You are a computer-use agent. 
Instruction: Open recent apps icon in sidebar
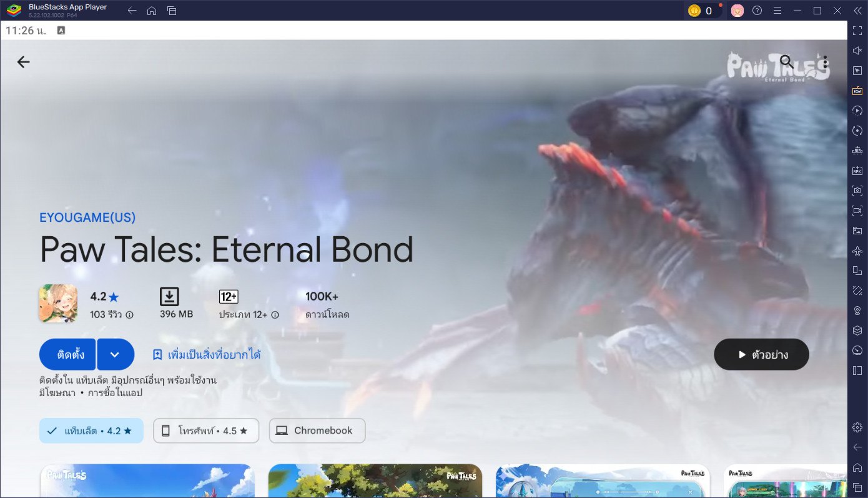click(857, 487)
